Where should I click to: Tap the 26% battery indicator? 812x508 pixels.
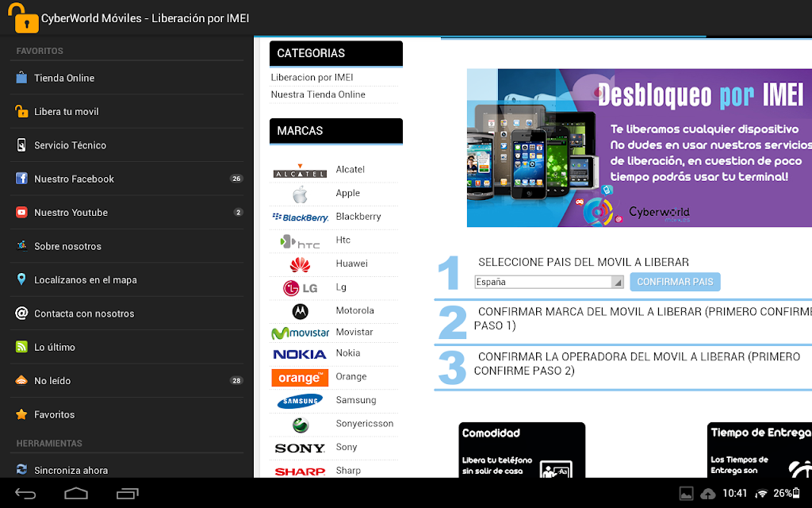point(787,493)
